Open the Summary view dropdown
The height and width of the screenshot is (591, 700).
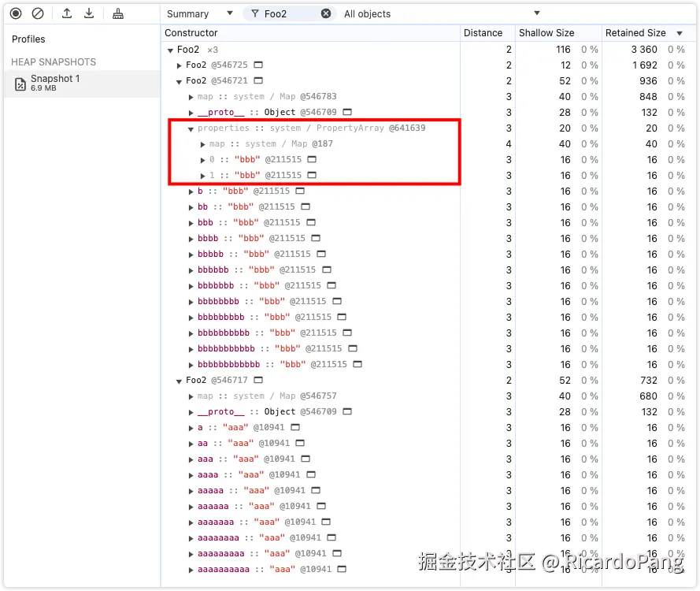click(199, 13)
